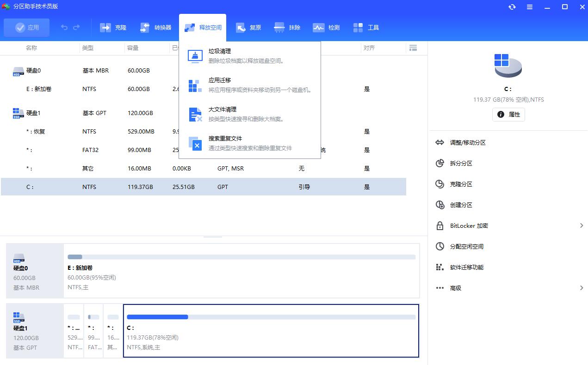Select the FAT32 99.00MB partition row
Screen dimensions: 588x365
pos(204,150)
